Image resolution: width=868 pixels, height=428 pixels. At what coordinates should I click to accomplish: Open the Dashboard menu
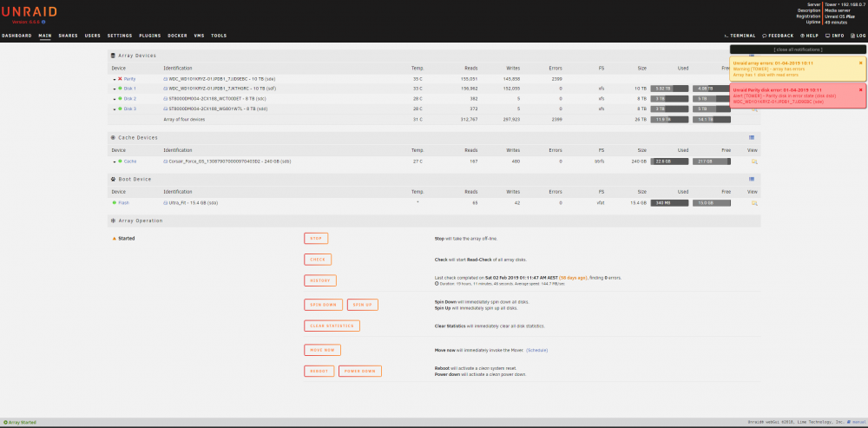click(16, 36)
